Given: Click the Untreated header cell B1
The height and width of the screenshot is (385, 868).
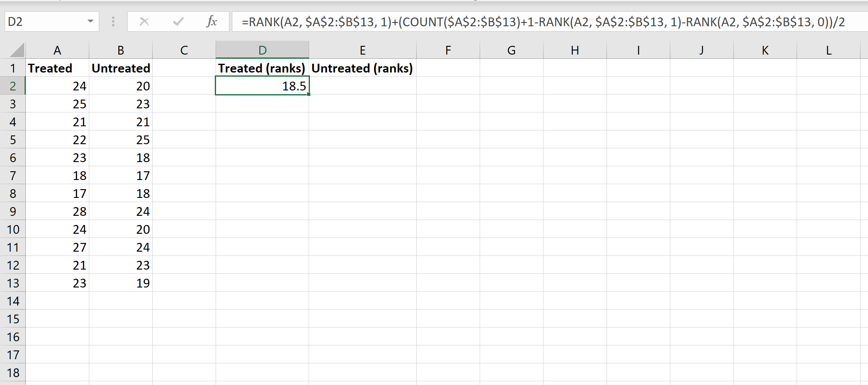Looking at the screenshot, I should point(121,68).
